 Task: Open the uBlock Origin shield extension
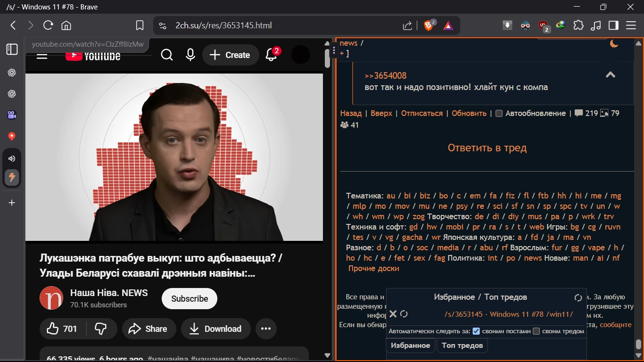tap(543, 25)
